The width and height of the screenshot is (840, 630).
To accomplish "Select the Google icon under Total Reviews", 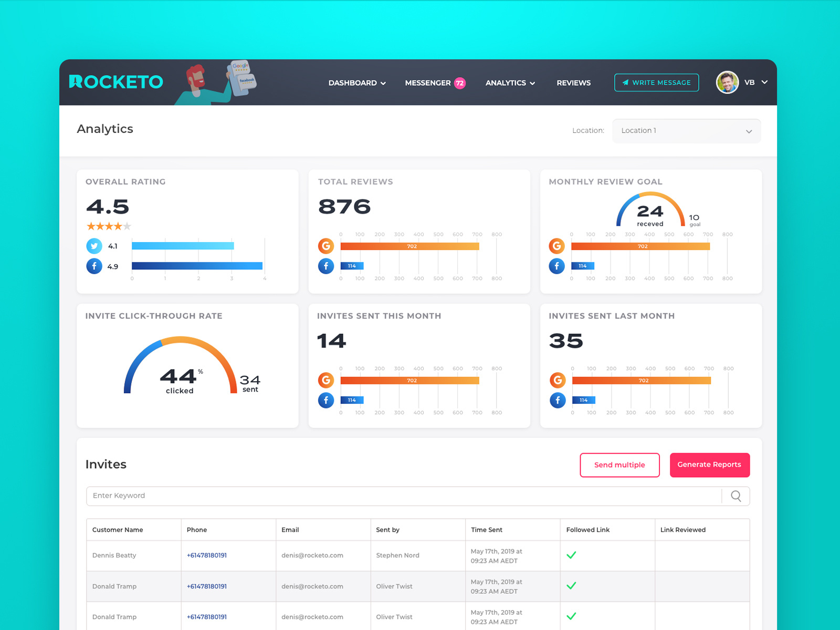I will pyautogui.click(x=326, y=246).
